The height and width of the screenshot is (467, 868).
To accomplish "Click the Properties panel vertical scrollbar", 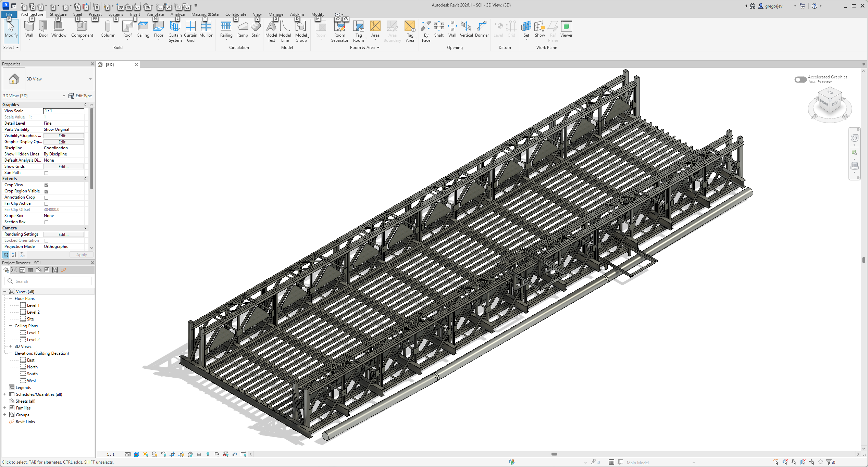I will [x=91, y=149].
